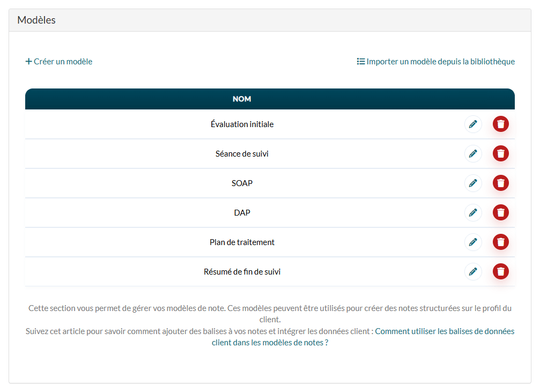Edit the Séance de suivi template
The height and width of the screenshot is (392, 540).
(473, 153)
